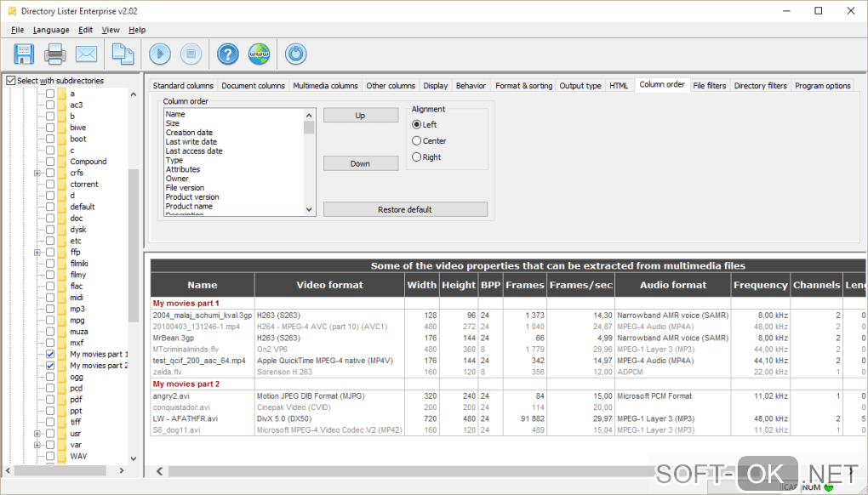Open the website globe icon
Screen dimensions: 868x495
tap(260, 54)
